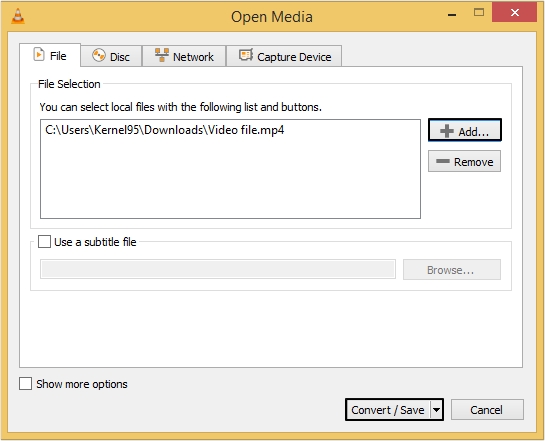Open the Capture Device tab
Viewport: 545px width, 441px height.
click(x=284, y=56)
